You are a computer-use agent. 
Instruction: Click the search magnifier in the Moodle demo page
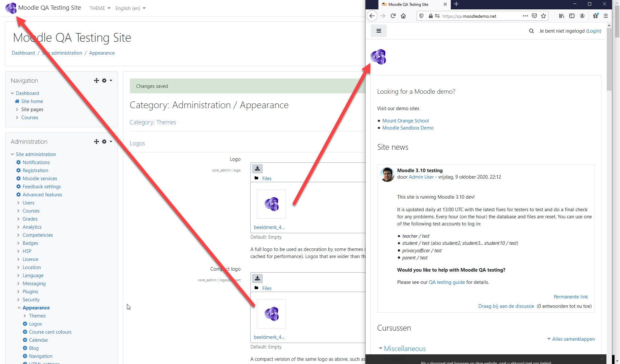[x=531, y=31]
